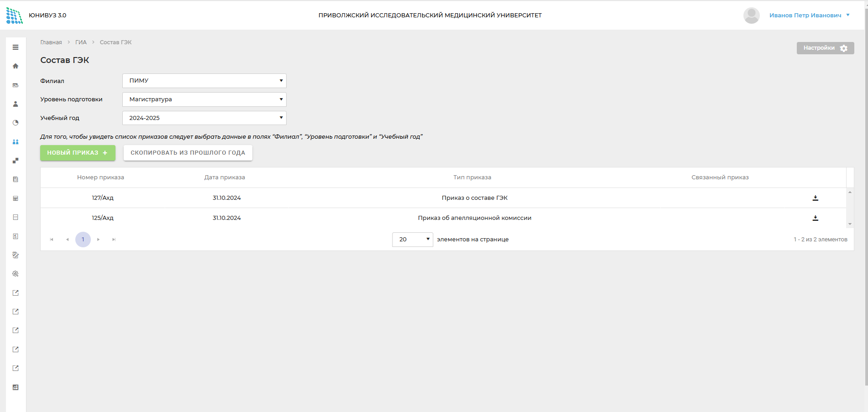Sort by Тип приказа column header
The height and width of the screenshot is (412, 868).
472,177
